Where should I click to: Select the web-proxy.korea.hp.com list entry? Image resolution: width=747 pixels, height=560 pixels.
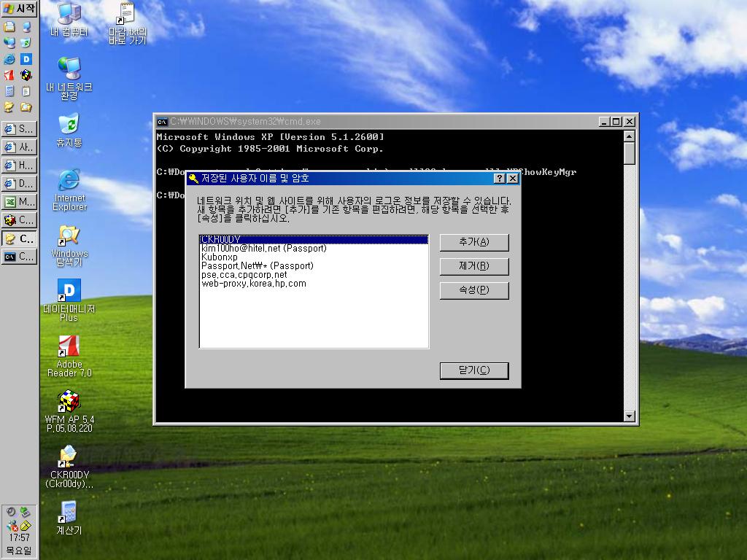point(254,284)
